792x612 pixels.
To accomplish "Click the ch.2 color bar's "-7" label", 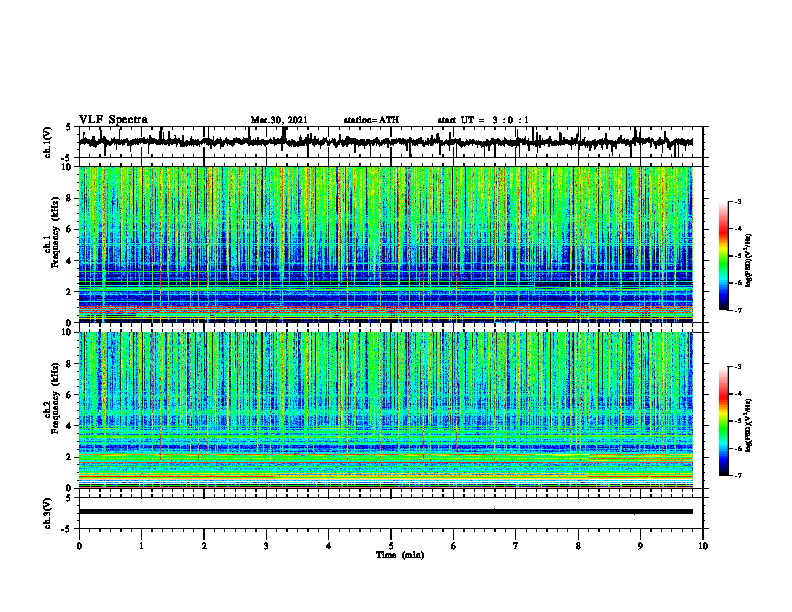I will tap(737, 475).
